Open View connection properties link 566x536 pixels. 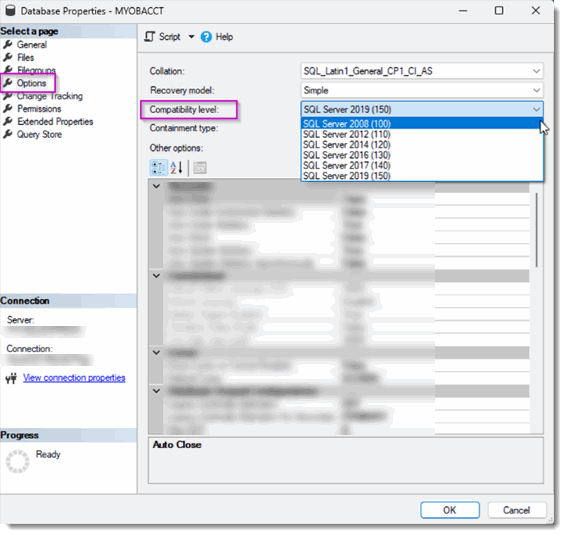click(x=74, y=378)
